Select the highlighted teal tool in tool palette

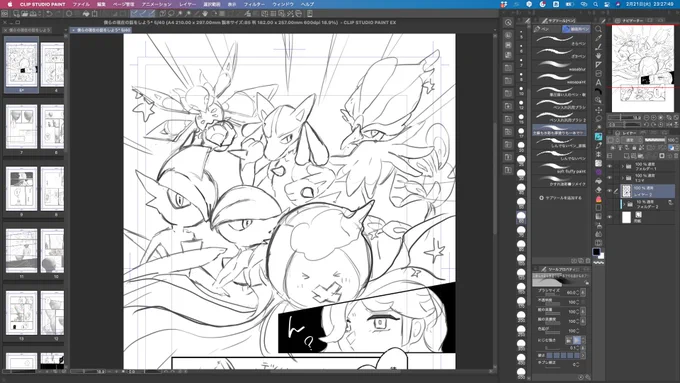[x=598, y=136]
